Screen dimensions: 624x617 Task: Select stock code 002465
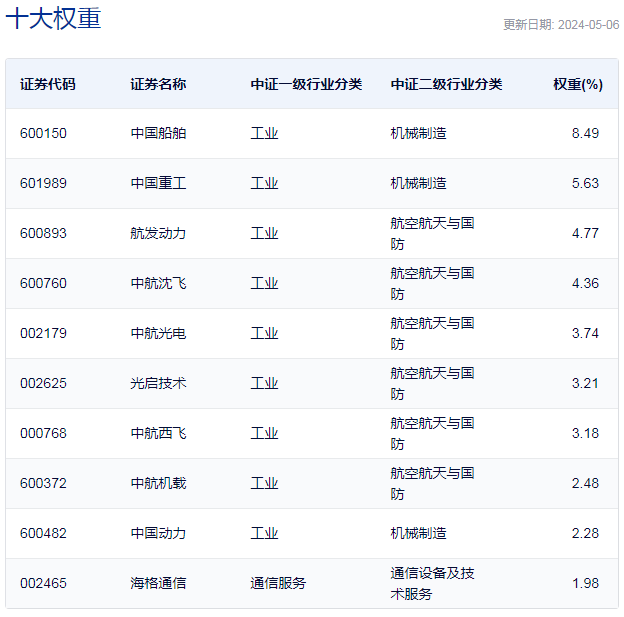pyautogui.click(x=43, y=583)
